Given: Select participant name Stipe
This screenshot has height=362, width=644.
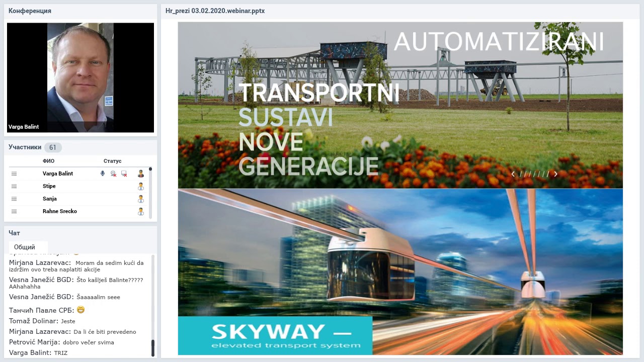Looking at the screenshot, I should (x=49, y=186).
